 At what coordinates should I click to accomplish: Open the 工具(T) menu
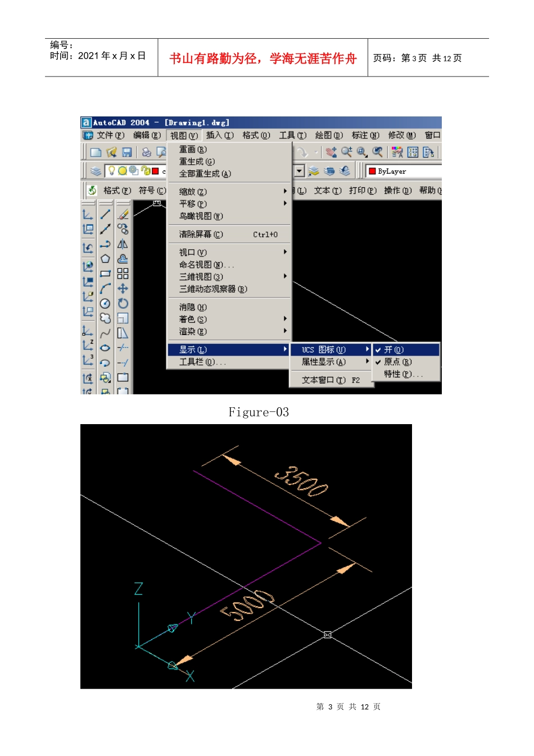tap(293, 135)
